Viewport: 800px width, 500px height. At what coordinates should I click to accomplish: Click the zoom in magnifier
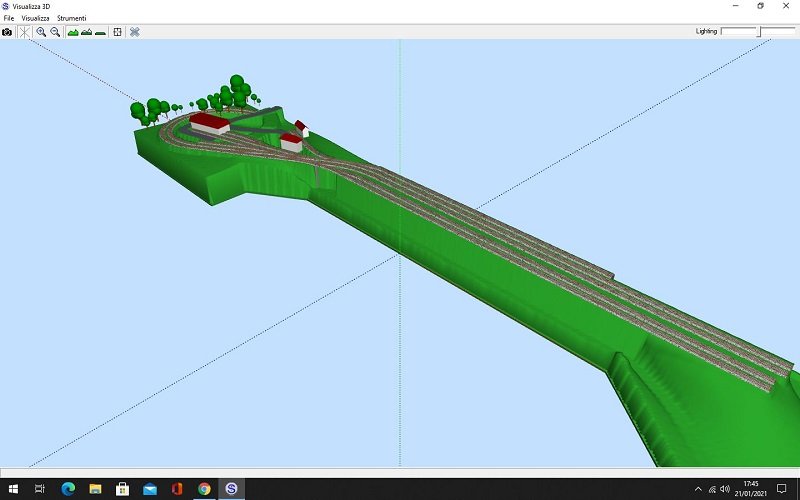coord(41,32)
